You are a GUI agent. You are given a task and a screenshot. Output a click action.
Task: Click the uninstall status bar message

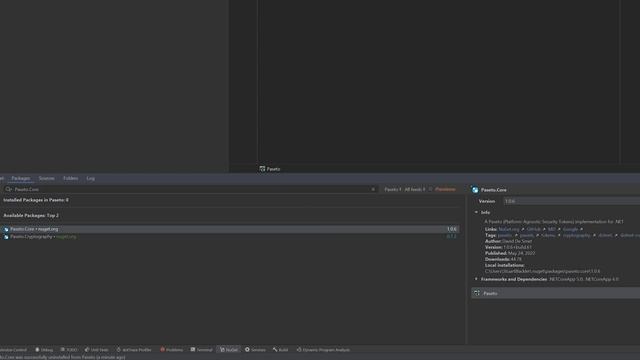click(62, 357)
